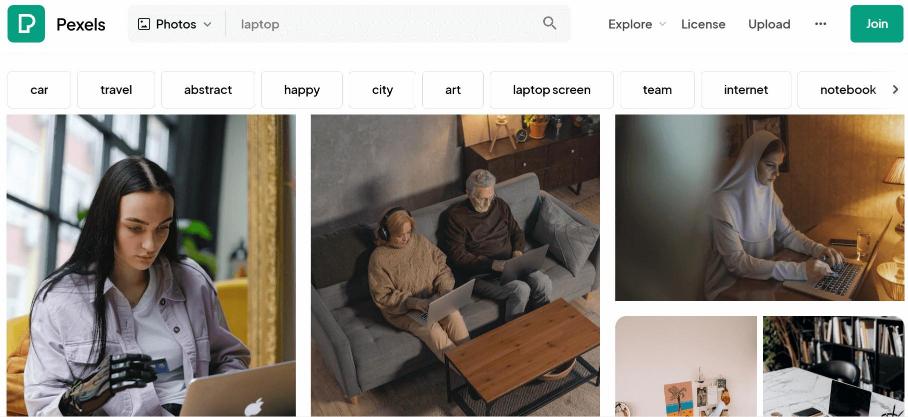Open the three-dot more options menu

click(x=821, y=24)
